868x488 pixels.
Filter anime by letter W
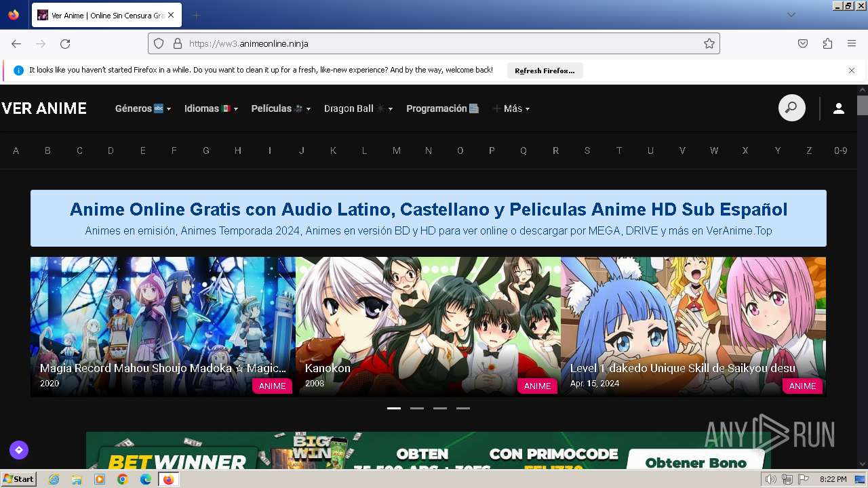[x=714, y=150]
